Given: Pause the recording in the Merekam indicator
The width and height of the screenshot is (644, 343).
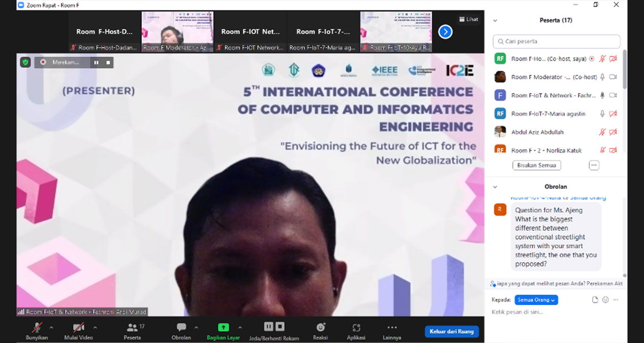Looking at the screenshot, I should click(x=97, y=62).
